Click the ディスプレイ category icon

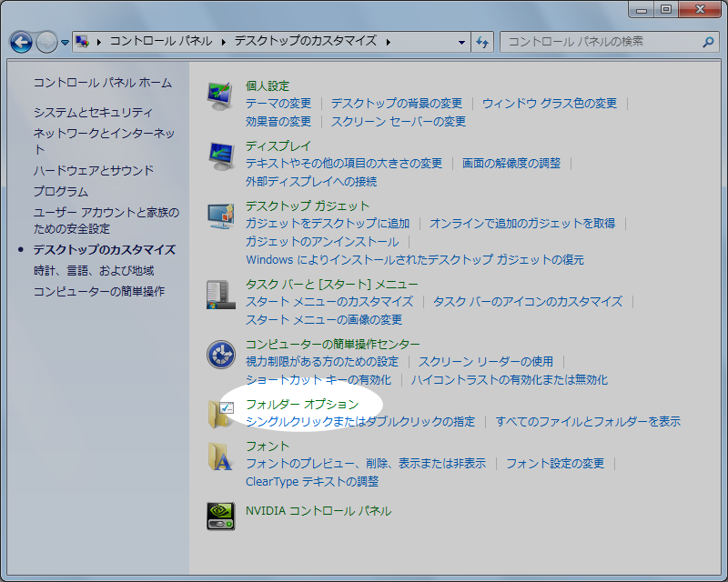(221, 155)
